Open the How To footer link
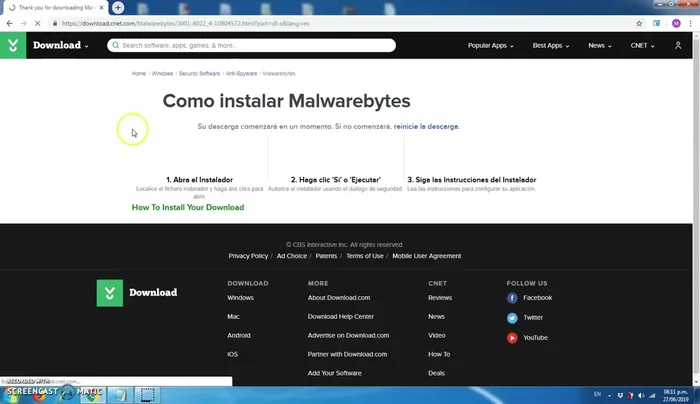700x404 pixels. [439, 354]
